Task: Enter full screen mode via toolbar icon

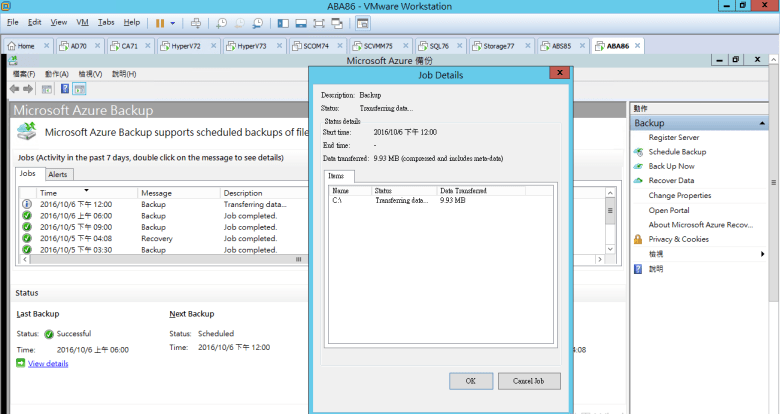Action: [x=320, y=22]
